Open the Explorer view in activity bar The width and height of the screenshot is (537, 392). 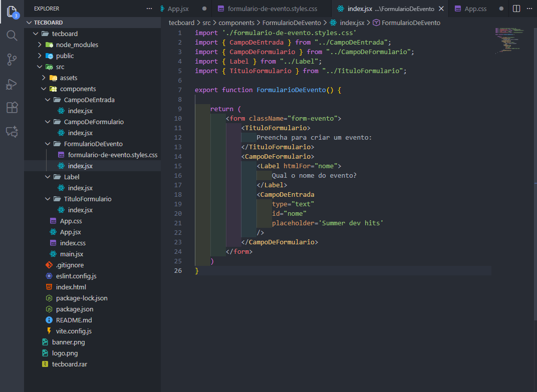pyautogui.click(x=12, y=12)
